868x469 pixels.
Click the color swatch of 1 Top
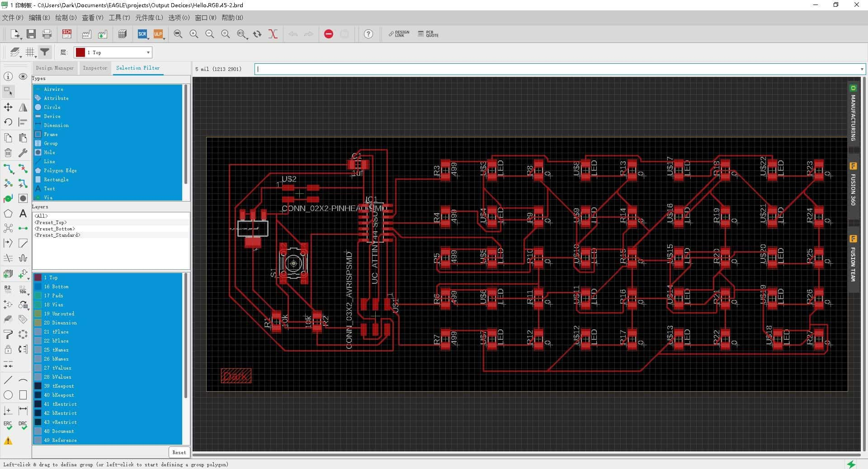coord(38,277)
